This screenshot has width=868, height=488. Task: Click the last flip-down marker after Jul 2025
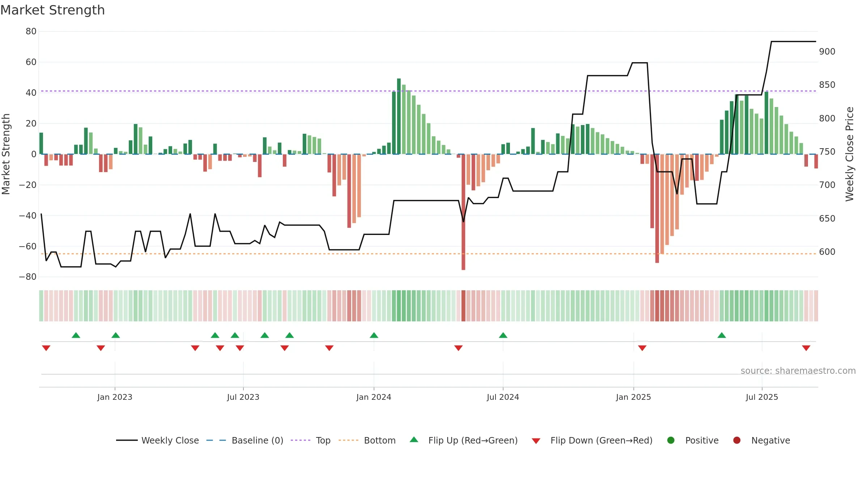806,348
